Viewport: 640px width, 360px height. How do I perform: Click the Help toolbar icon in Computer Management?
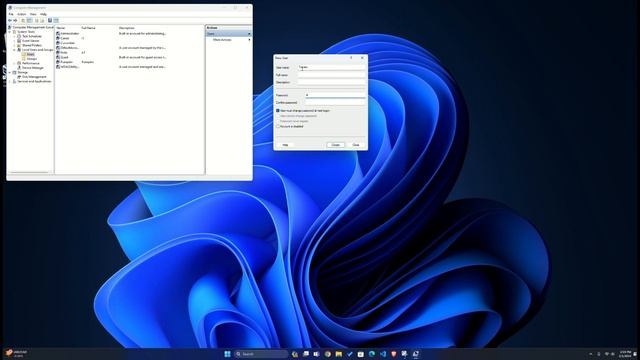(50, 20)
